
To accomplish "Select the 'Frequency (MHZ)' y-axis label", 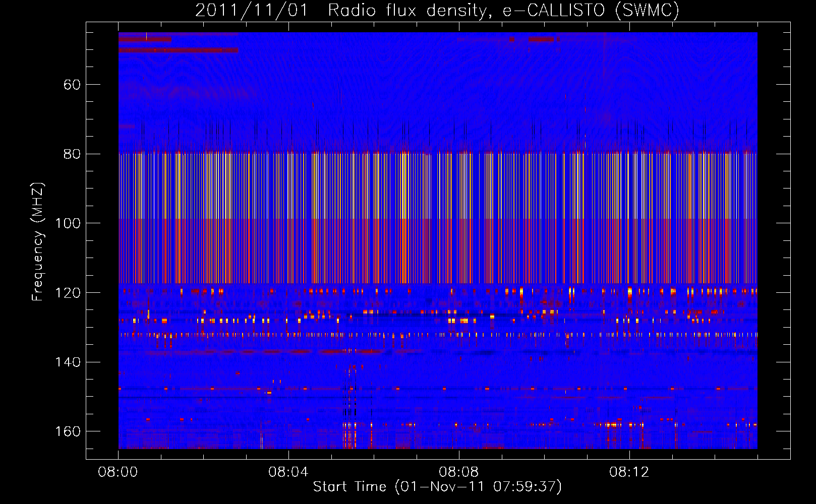I will (x=37, y=241).
